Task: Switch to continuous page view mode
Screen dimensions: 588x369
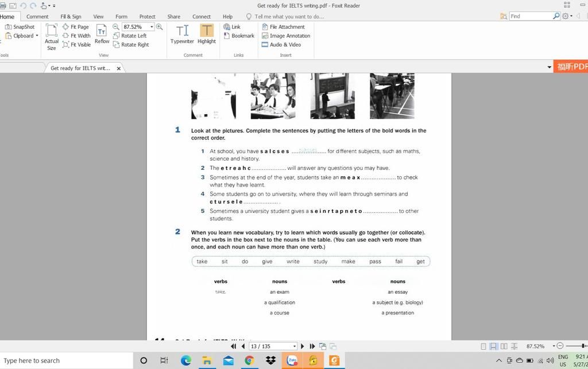Action: (x=493, y=346)
